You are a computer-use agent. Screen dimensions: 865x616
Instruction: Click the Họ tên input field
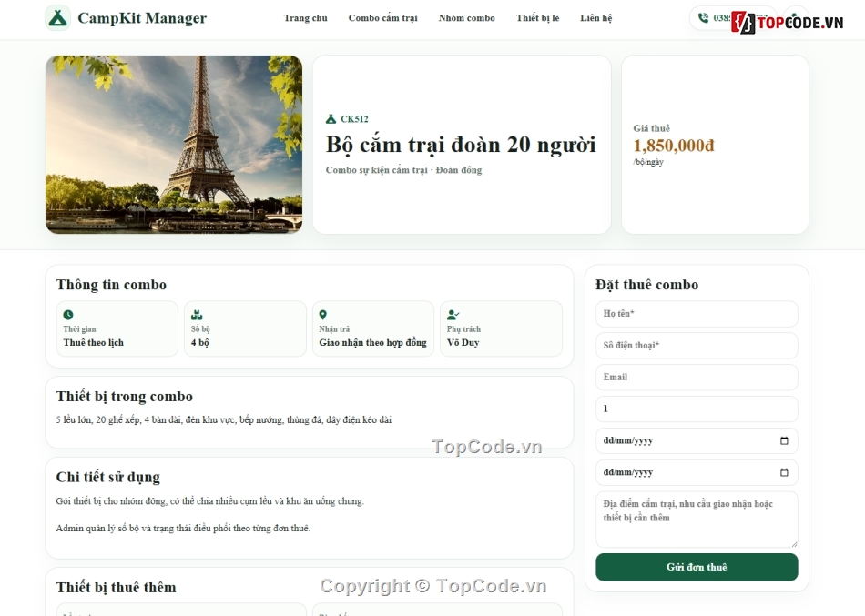click(697, 314)
